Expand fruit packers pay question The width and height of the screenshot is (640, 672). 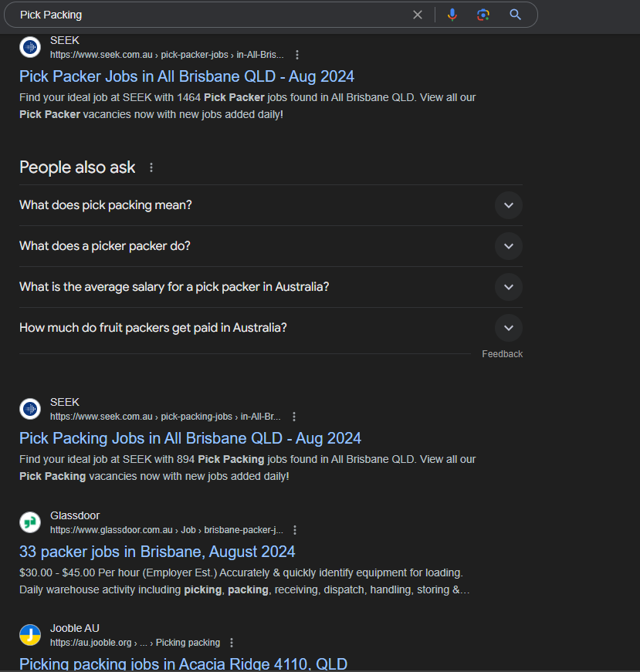pyautogui.click(x=508, y=328)
